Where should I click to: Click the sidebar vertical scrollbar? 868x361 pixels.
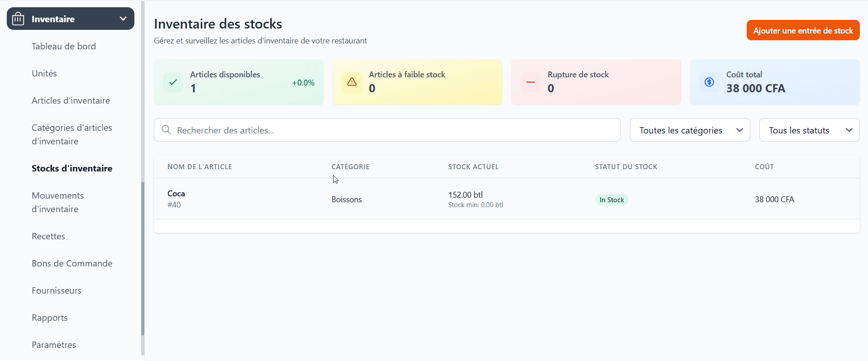click(143, 258)
